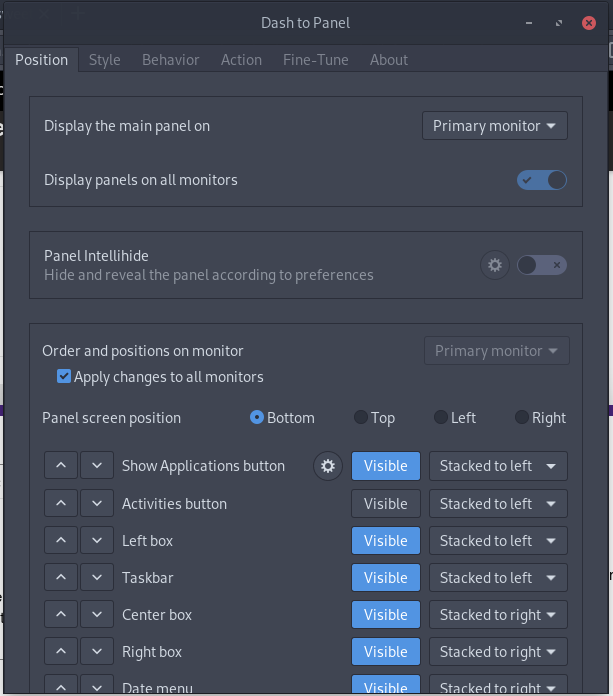
Task: Close the Dash to Panel window
Action: click(589, 23)
